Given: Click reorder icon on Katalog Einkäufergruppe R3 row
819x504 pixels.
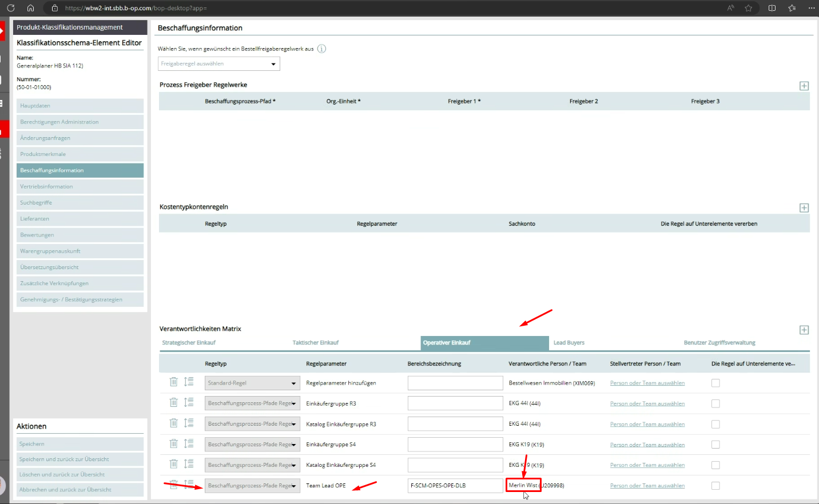Looking at the screenshot, I should coord(189,423).
